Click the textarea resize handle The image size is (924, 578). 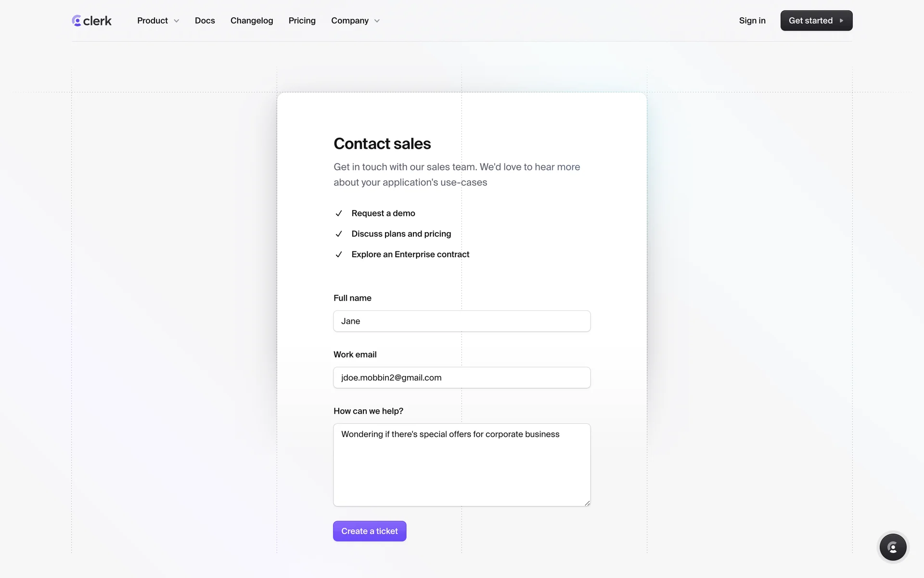coord(587,503)
